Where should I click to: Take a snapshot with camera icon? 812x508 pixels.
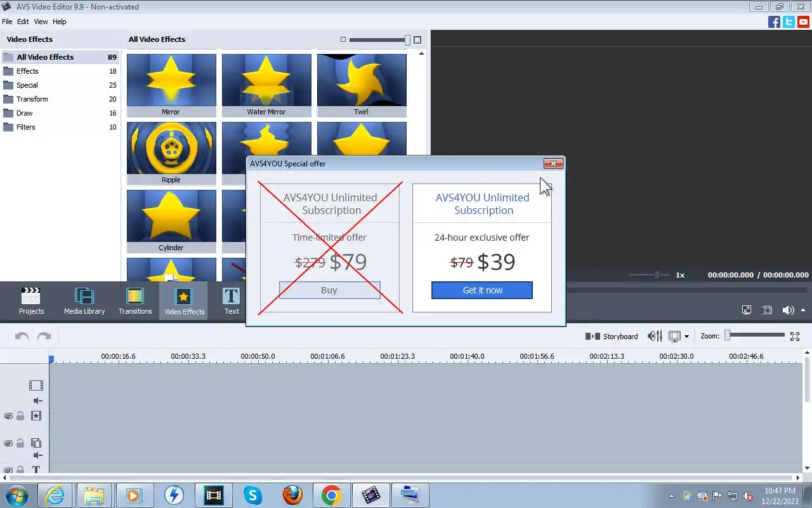click(767, 310)
